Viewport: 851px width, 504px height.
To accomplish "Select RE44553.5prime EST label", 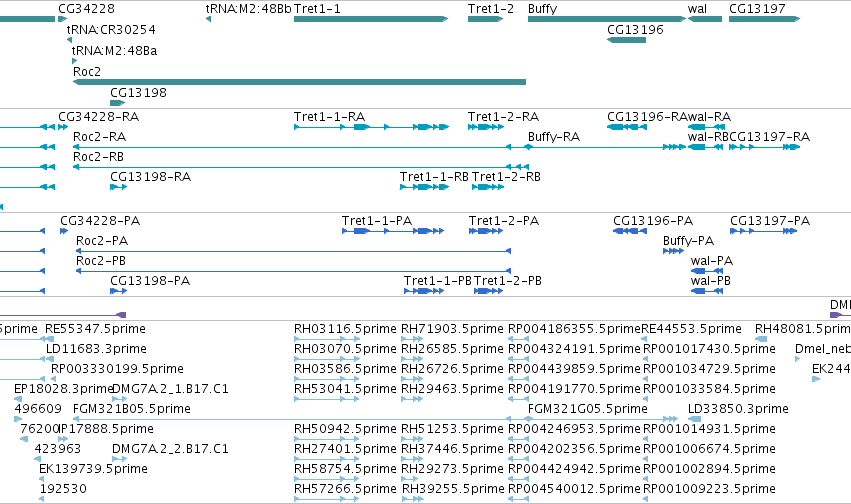I will pyautogui.click(x=691, y=329).
